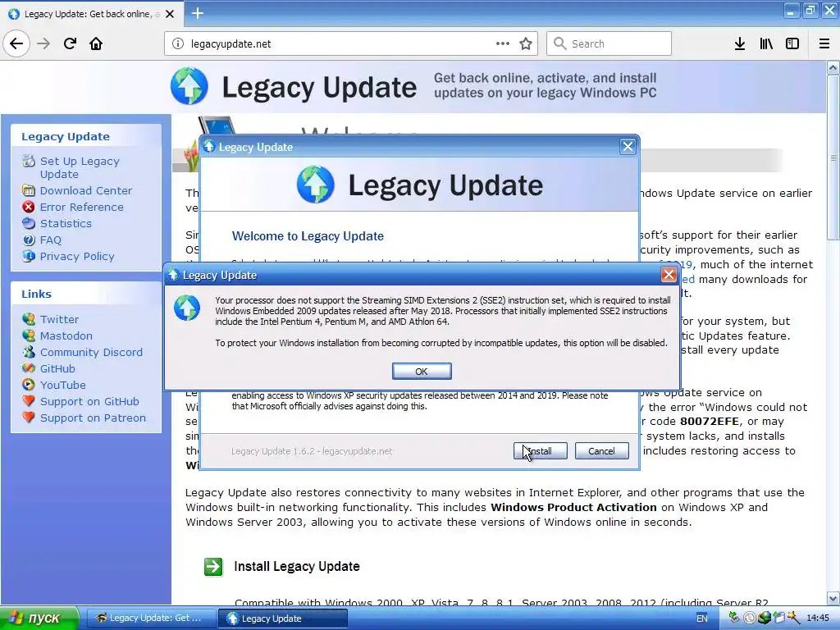Open the Download Center link

[x=85, y=190]
